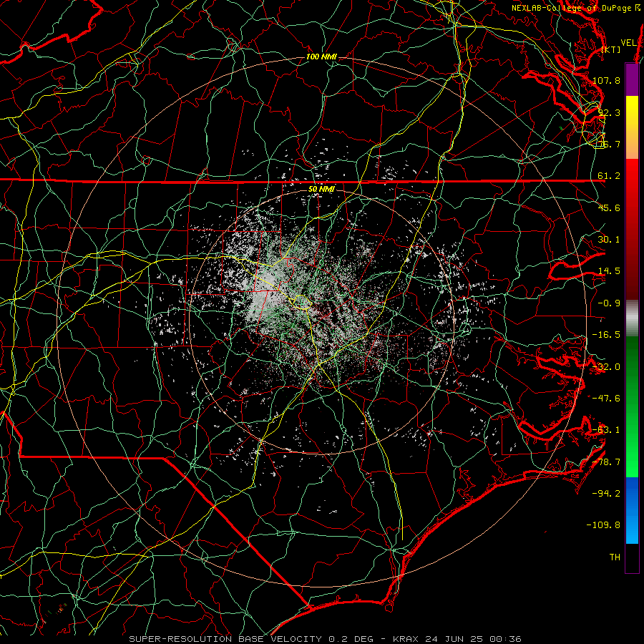The width and height of the screenshot is (644, 644).
Task: Click the 45.6 velocity scale value
Action: coord(609,208)
